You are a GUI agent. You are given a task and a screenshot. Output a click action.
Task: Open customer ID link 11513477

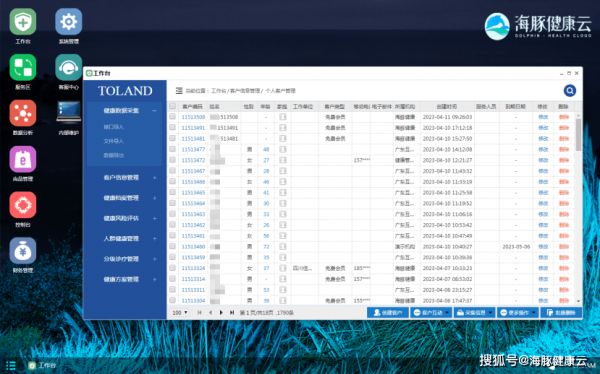[x=193, y=149]
